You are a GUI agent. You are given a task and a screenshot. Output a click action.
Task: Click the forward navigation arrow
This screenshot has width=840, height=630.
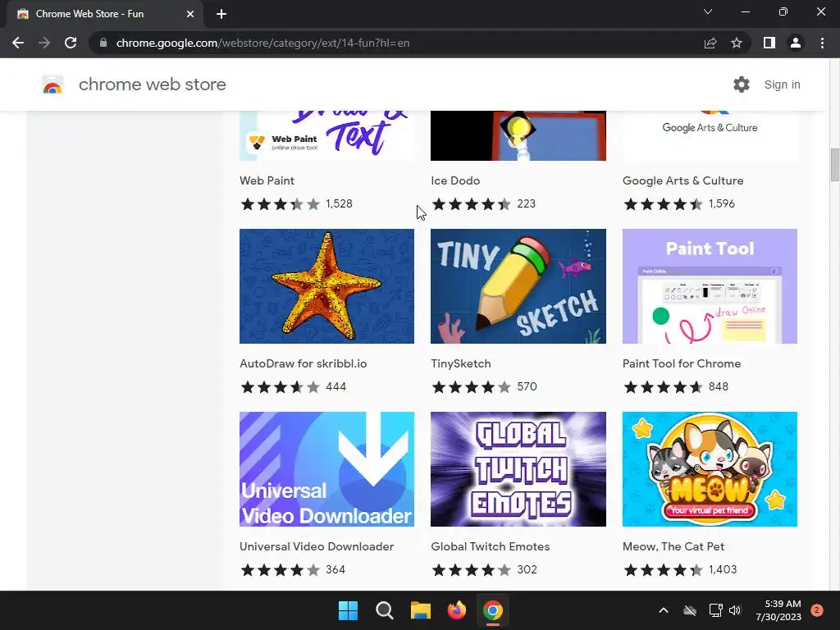point(44,43)
